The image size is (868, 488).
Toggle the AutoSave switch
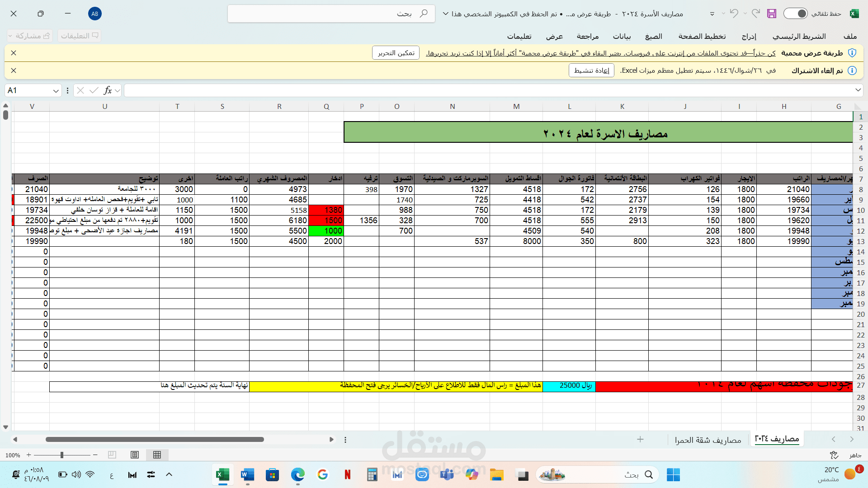click(795, 14)
